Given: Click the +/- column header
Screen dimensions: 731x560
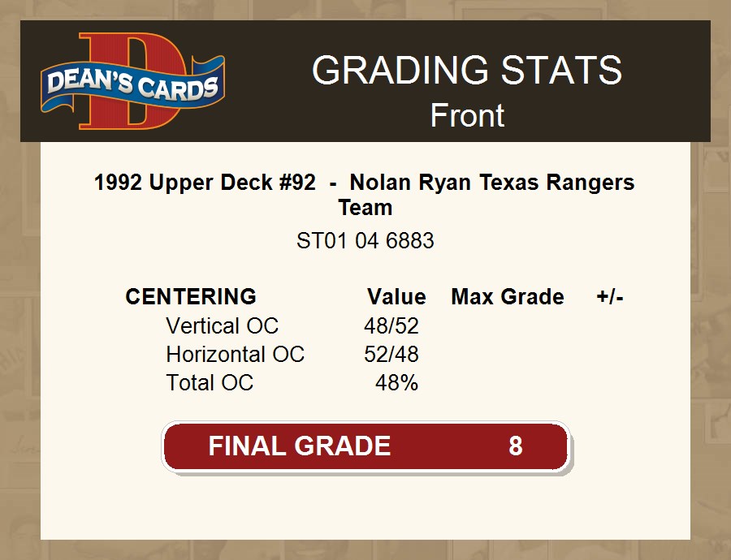Looking at the screenshot, I should tap(610, 297).
